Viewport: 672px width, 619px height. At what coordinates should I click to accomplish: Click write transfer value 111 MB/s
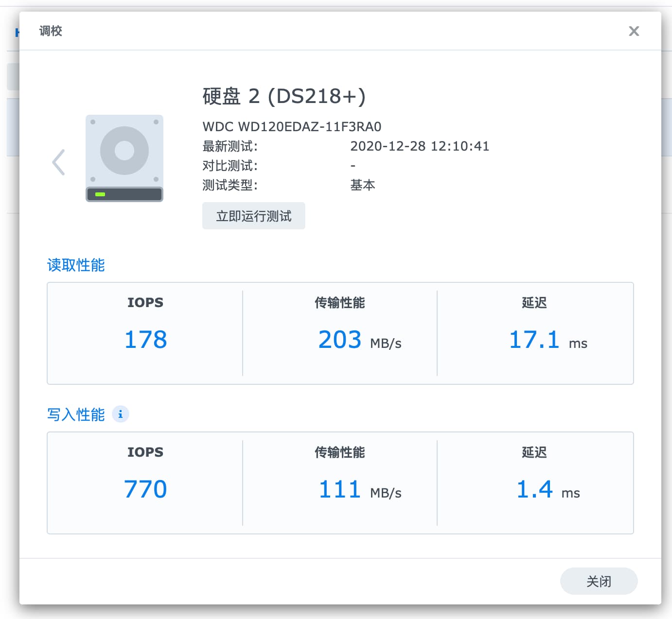click(360, 489)
